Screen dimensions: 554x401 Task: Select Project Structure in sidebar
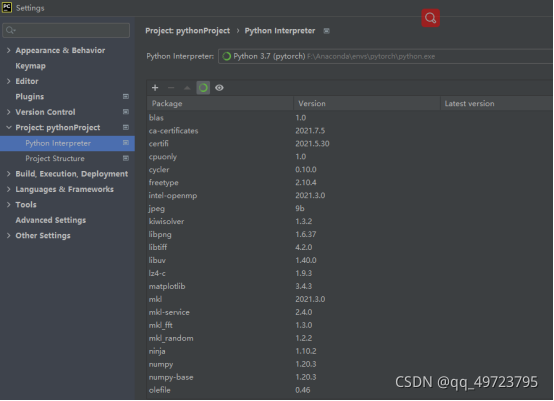[x=55, y=159]
